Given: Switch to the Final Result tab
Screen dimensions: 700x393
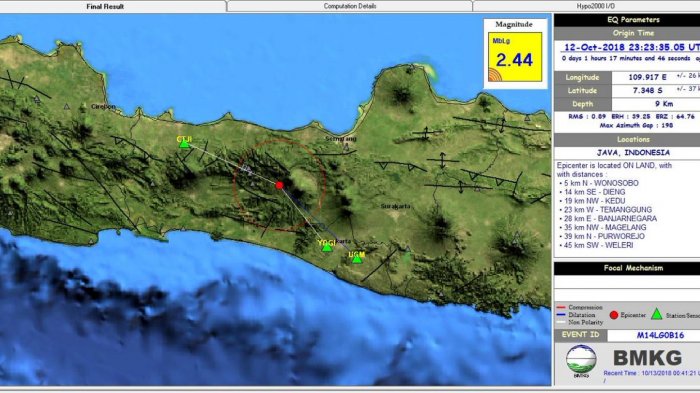Looking at the screenshot, I should (x=105, y=6).
